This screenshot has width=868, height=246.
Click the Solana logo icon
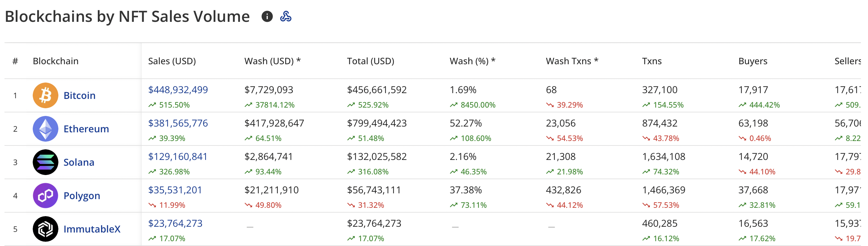click(x=46, y=162)
